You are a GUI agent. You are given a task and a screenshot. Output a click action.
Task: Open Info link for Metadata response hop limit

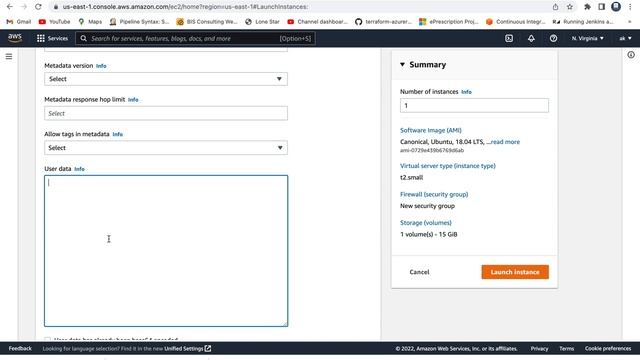tap(133, 100)
